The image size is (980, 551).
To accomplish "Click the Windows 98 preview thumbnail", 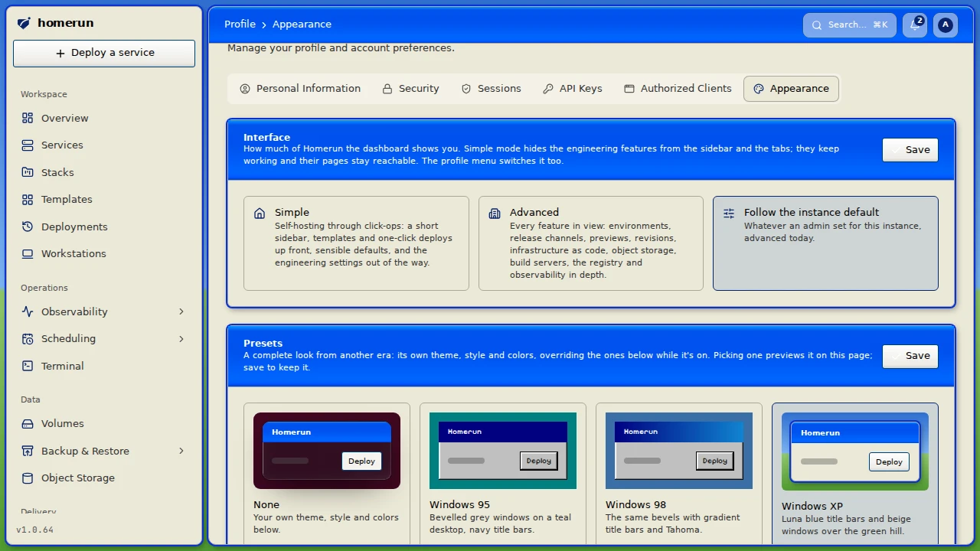I will tap(679, 451).
